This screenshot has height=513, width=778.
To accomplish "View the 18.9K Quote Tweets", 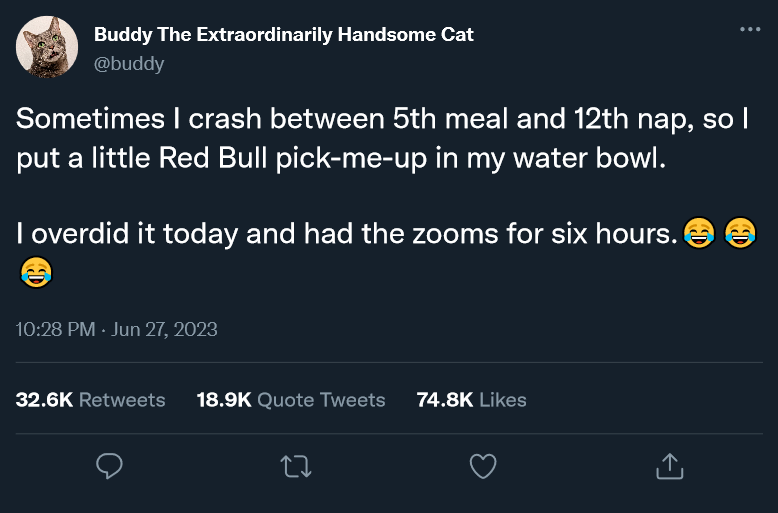I will (291, 400).
